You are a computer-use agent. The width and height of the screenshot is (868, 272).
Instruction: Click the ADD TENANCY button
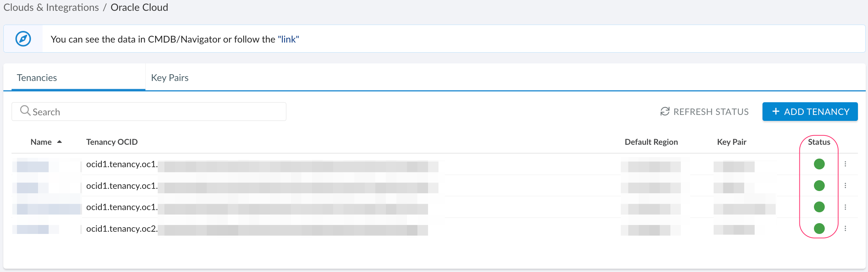810,111
